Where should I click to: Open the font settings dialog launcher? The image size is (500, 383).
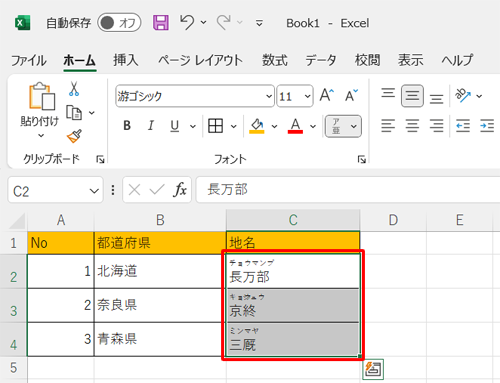(x=362, y=160)
